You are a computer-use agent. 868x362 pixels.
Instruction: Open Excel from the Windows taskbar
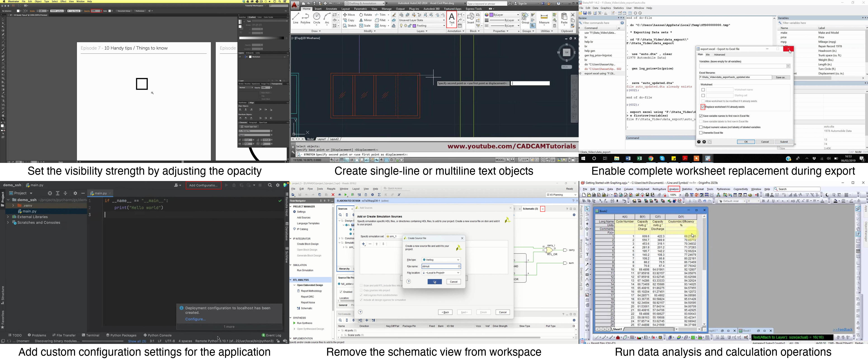point(639,159)
